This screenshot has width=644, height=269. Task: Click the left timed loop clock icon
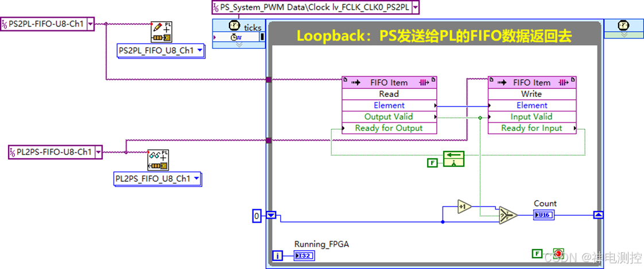tap(234, 26)
